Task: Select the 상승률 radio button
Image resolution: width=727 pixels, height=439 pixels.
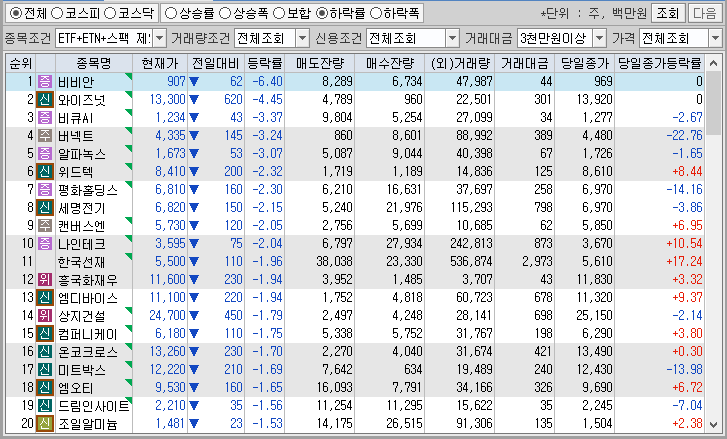Action: point(171,13)
